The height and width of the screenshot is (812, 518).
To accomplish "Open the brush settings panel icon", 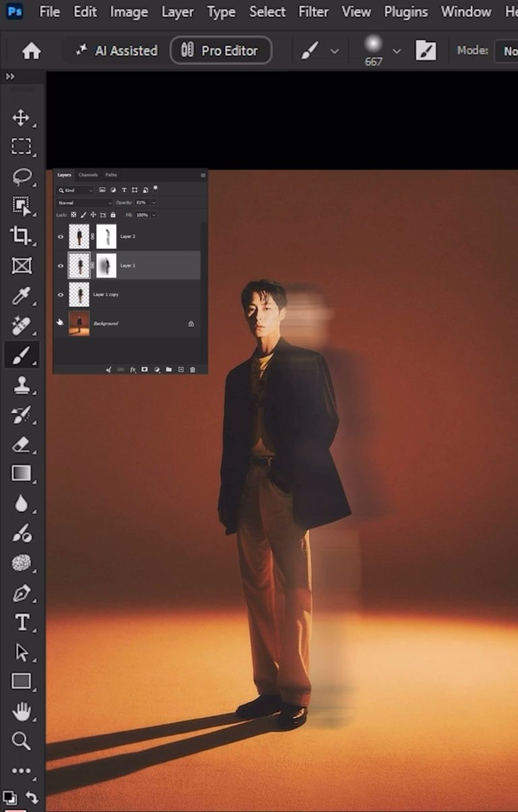I will [x=426, y=51].
